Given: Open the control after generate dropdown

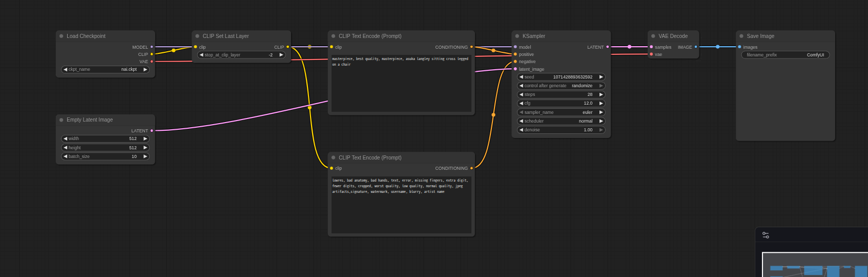Looking at the screenshot, I should [561, 86].
